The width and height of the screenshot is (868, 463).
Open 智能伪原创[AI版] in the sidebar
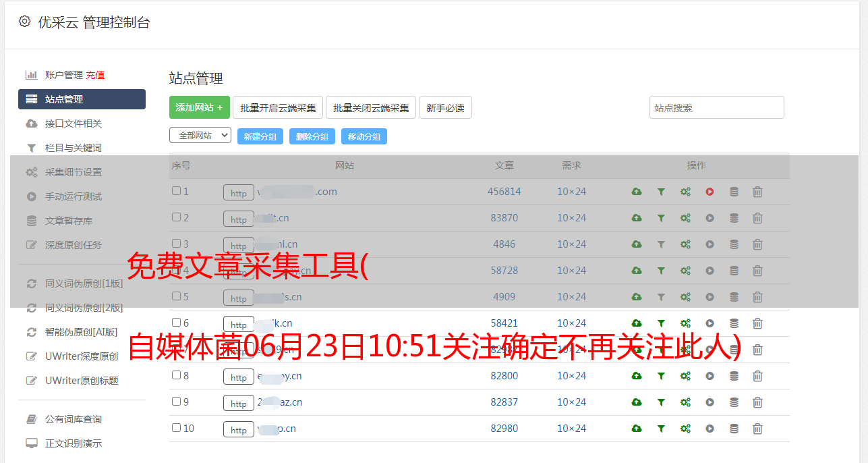pos(82,332)
